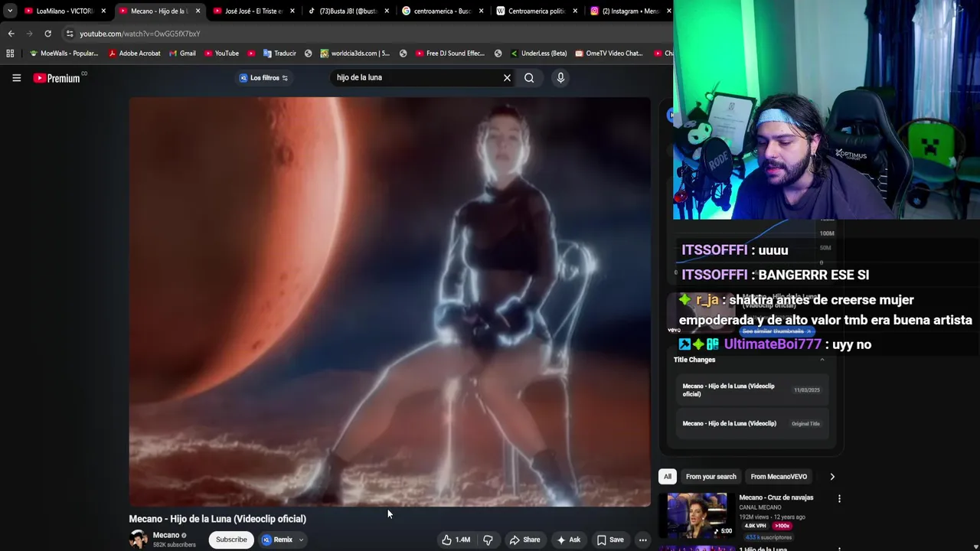Open Los filtros search filter options
Image resolution: width=980 pixels, height=551 pixels.
(x=264, y=77)
